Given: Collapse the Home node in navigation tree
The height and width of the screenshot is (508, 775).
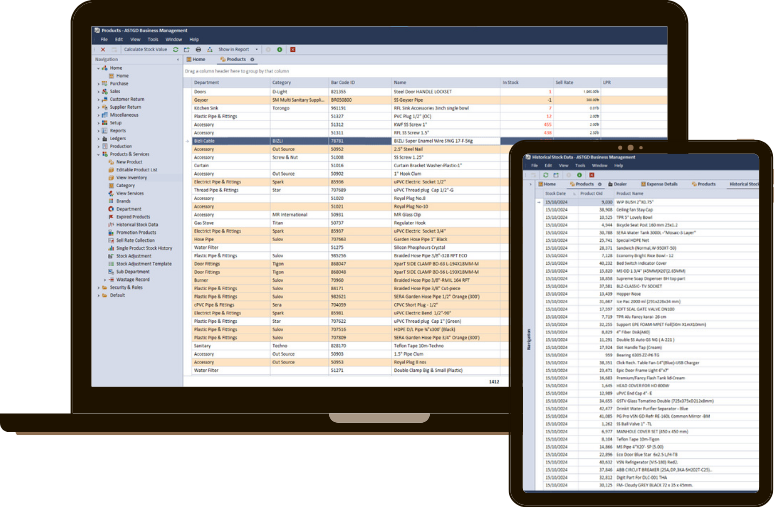Looking at the screenshot, I should pos(98,68).
